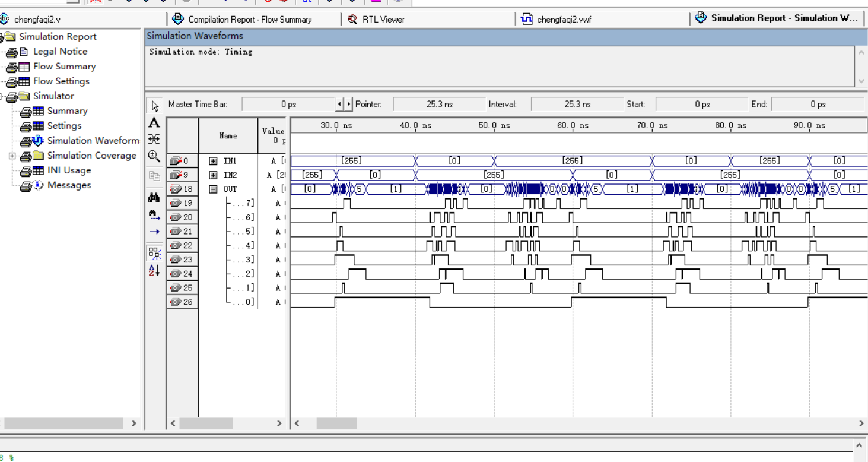
Task: Select row 21 output pin icon
Action: click(x=176, y=232)
